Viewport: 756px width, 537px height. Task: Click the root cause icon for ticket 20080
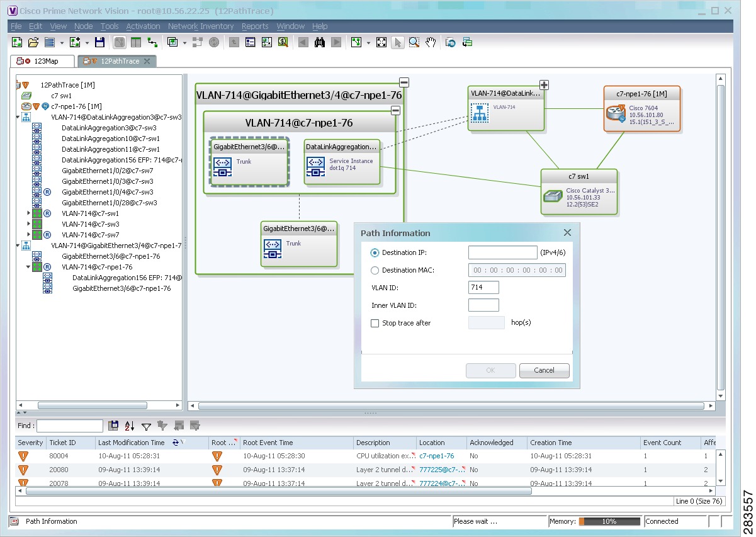click(x=217, y=470)
